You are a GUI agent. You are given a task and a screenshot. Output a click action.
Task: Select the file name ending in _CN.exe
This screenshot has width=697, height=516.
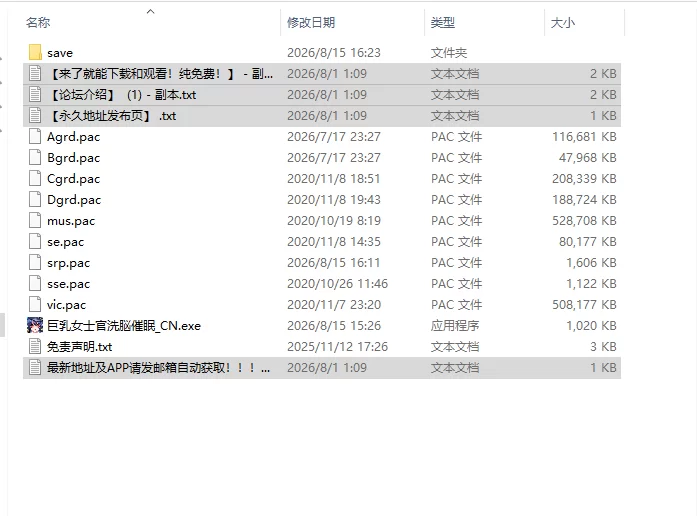[x=124, y=326]
